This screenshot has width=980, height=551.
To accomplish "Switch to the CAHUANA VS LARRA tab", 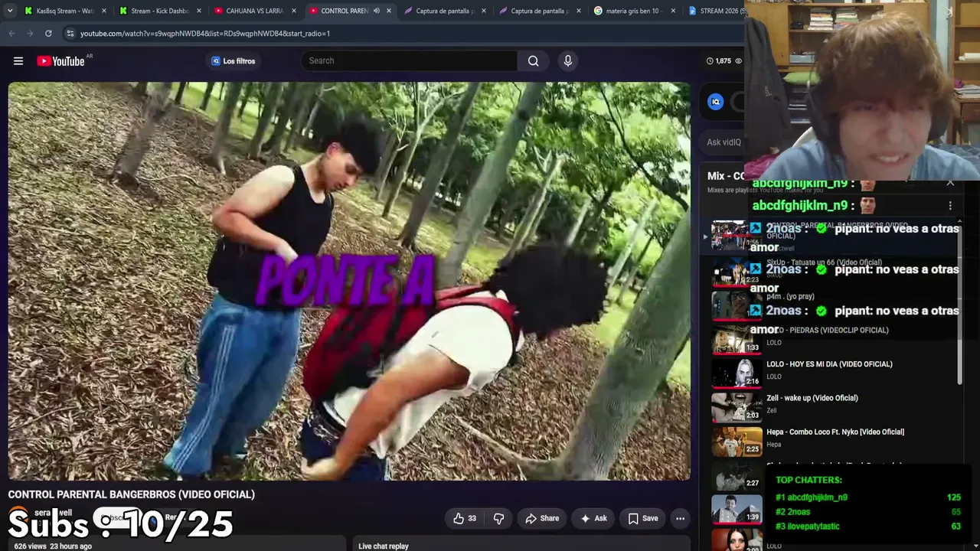I will point(256,11).
